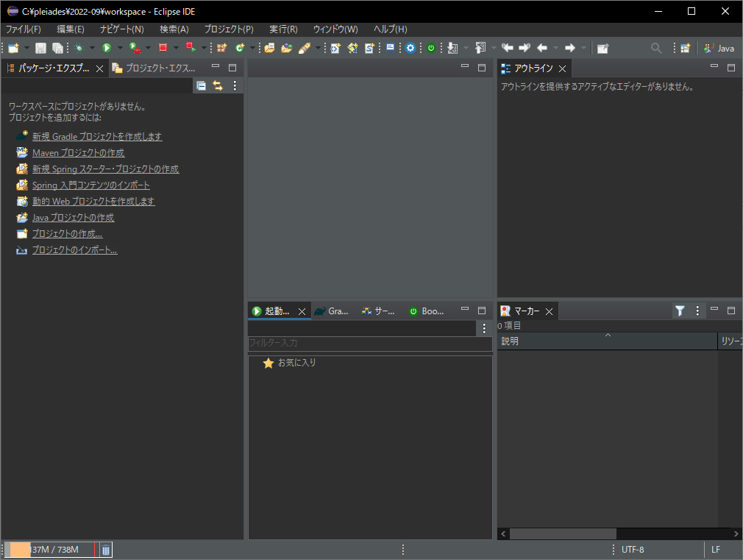Open Package Explorer view menu (three dots)
Screen dimensions: 743x560
pos(235,86)
